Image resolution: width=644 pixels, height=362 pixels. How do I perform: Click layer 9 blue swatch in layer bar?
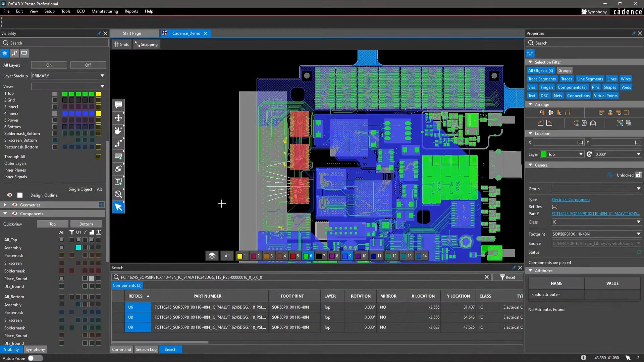[345, 256]
